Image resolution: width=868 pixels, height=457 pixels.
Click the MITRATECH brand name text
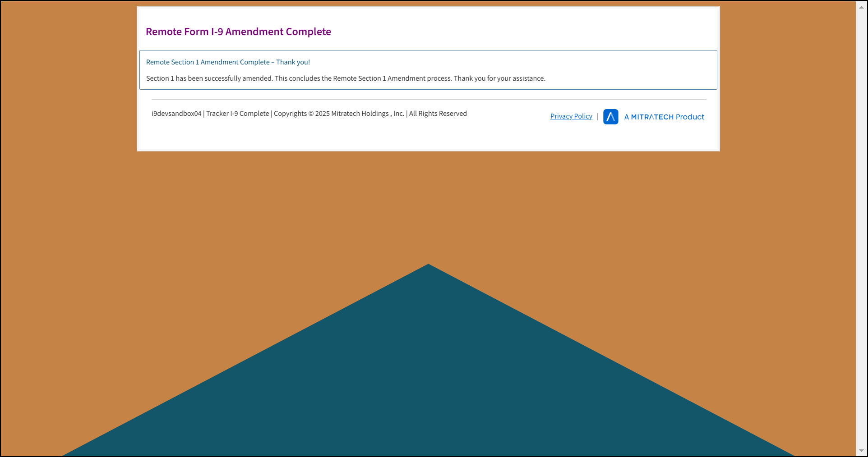(x=652, y=117)
